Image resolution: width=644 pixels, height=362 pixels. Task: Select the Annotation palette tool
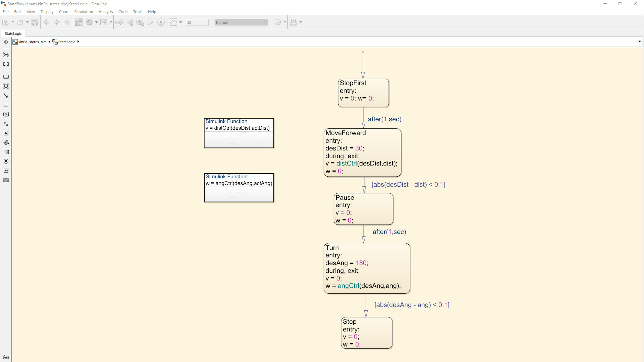click(x=6, y=171)
